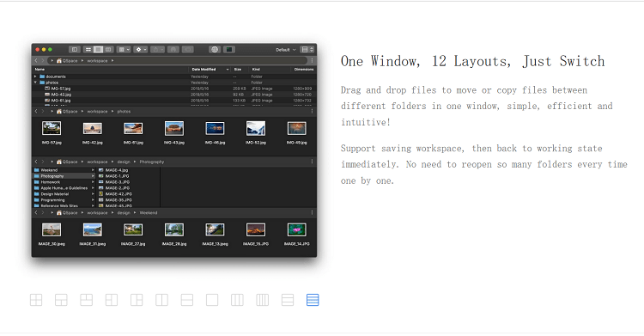
Task: Select the three horizontal rows layout icon
Action: (288, 300)
